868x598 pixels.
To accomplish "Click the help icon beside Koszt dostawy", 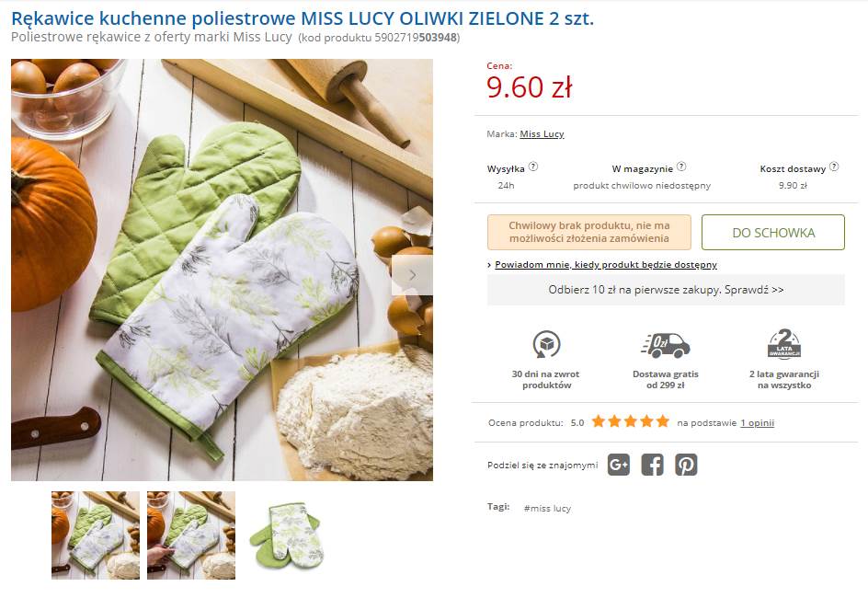I will pyautogui.click(x=834, y=167).
